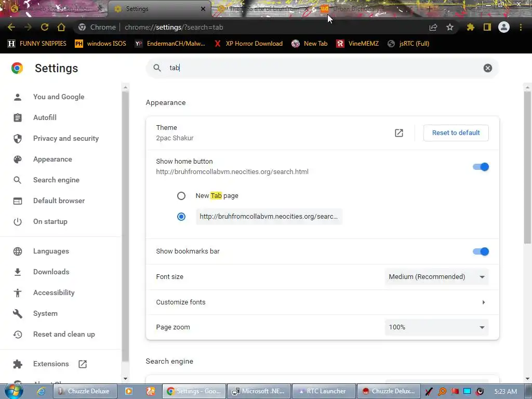Open the VineMEMZ bookmark
The image size is (532, 399).
point(357,44)
